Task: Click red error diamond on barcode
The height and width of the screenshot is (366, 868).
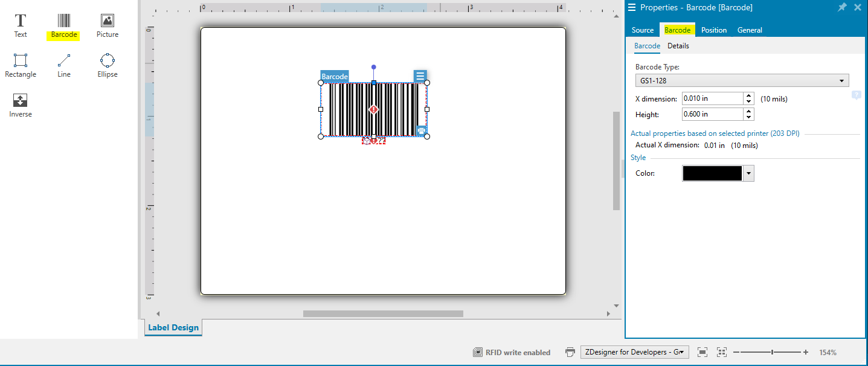Action: 374,109
